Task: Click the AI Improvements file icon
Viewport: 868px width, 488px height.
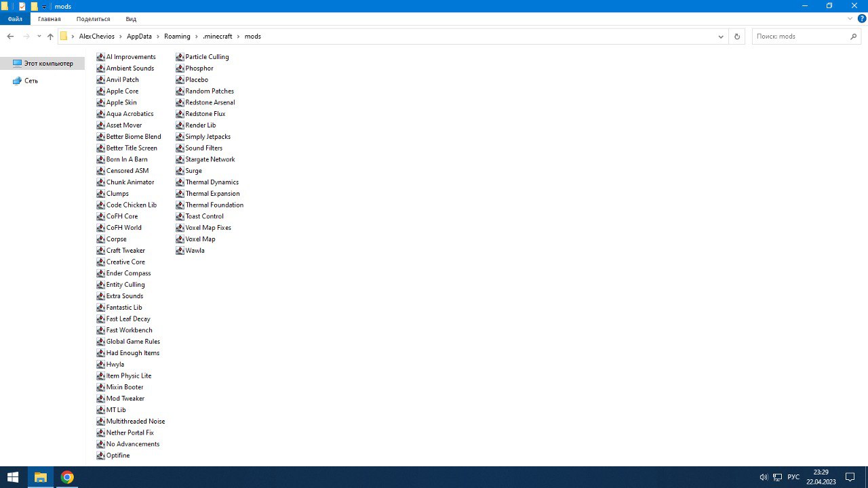Action: [x=100, y=57]
